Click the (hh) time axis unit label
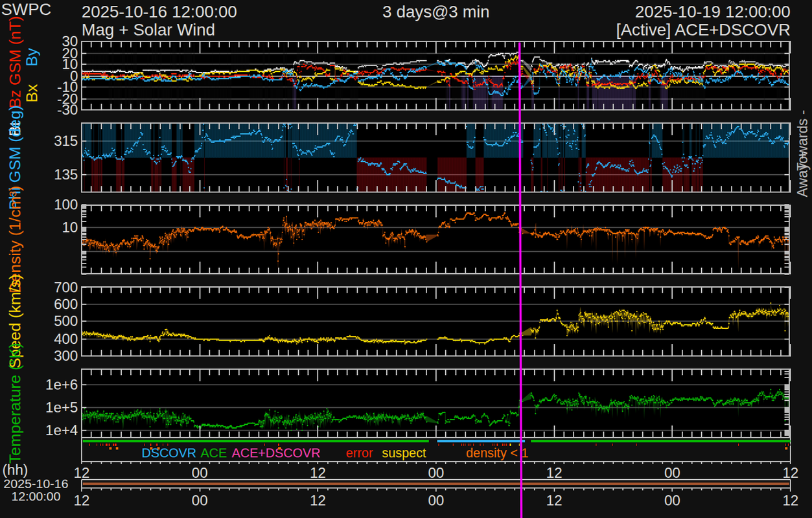 (16, 469)
